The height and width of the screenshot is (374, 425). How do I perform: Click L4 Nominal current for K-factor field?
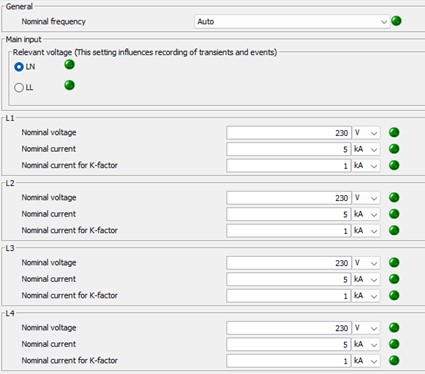tap(289, 360)
